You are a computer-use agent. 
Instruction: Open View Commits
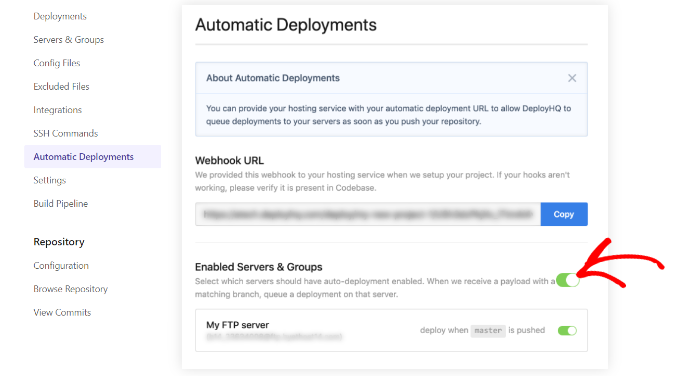[x=62, y=312]
